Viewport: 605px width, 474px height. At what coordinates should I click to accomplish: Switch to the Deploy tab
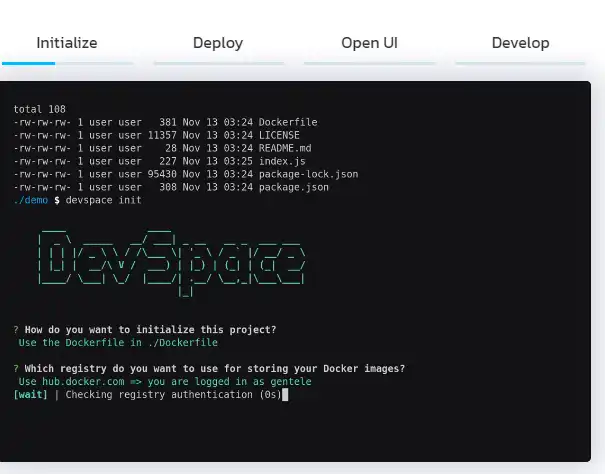pos(218,43)
